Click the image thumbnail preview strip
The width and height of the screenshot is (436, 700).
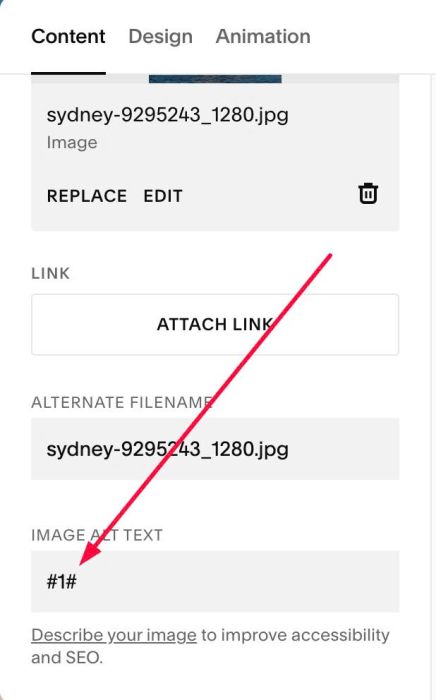[215, 79]
